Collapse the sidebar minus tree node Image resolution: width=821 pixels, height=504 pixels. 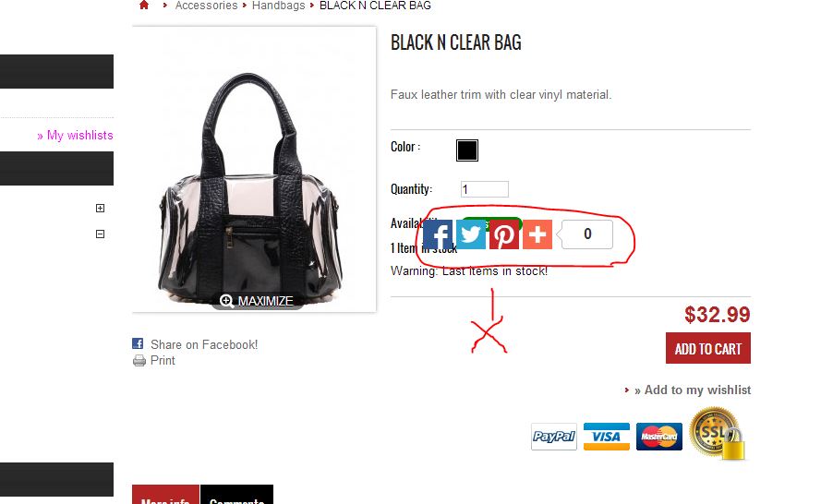point(101,234)
